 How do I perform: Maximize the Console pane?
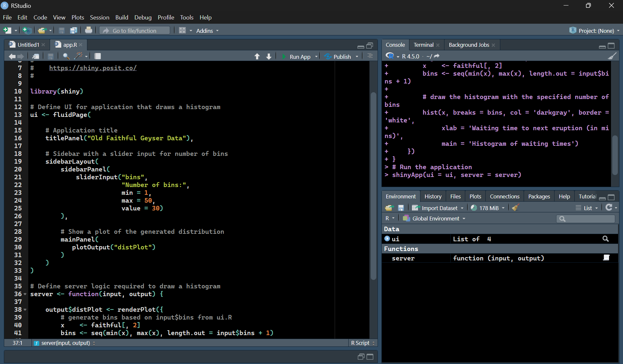pos(611,45)
